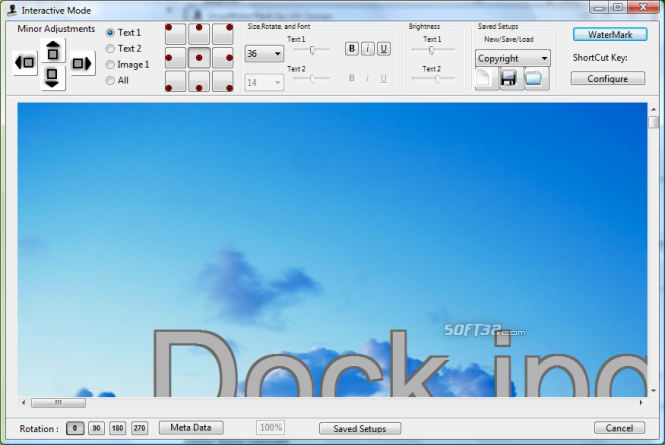The image size is (665, 445).
Task: Toggle bold for Text 1
Action: tap(352, 49)
